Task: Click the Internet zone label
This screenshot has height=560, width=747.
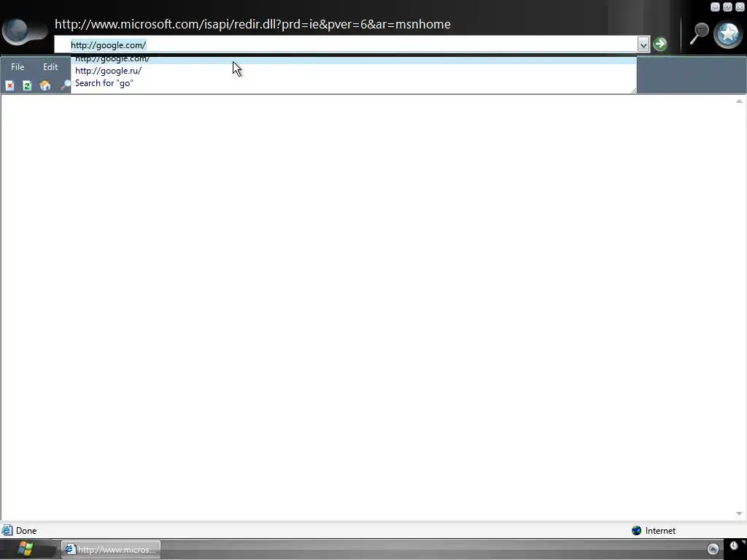Action: pyautogui.click(x=660, y=531)
